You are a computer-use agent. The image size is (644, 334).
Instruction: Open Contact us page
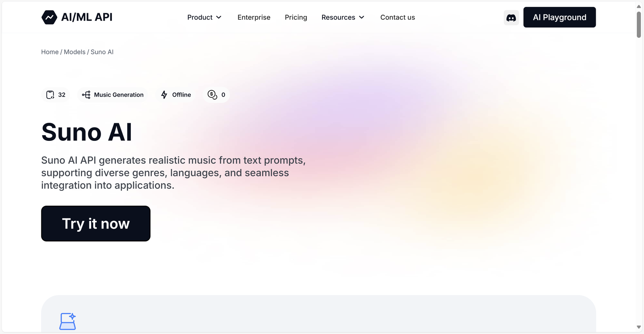pyautogui.click(x=398, y=17)
